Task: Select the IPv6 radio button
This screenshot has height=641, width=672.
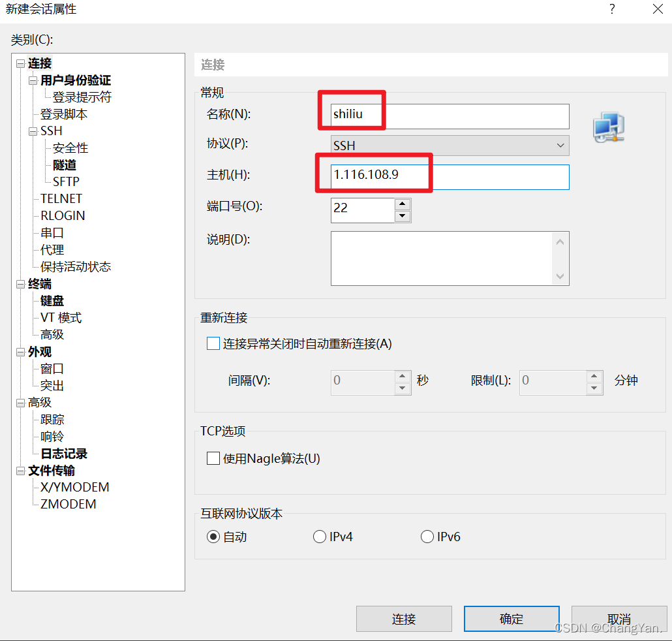Action: coord(427,537)
